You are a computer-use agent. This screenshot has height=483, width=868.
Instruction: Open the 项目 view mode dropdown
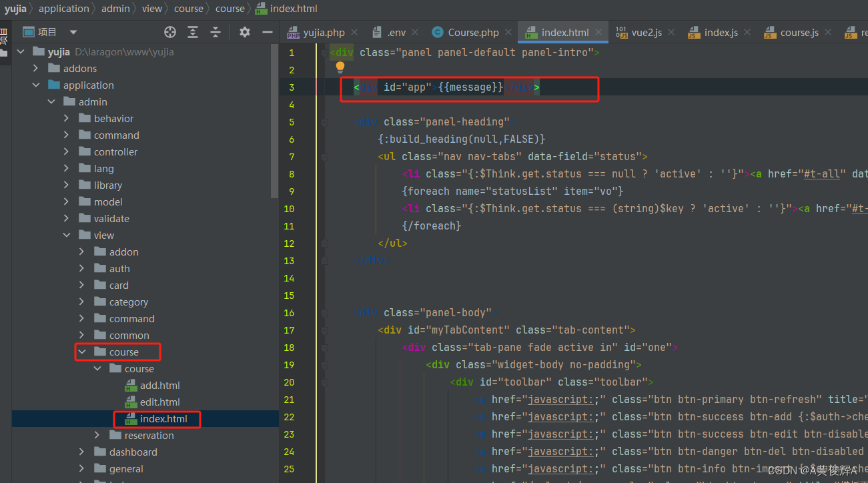pyautogui.click(x=73, y=31)
